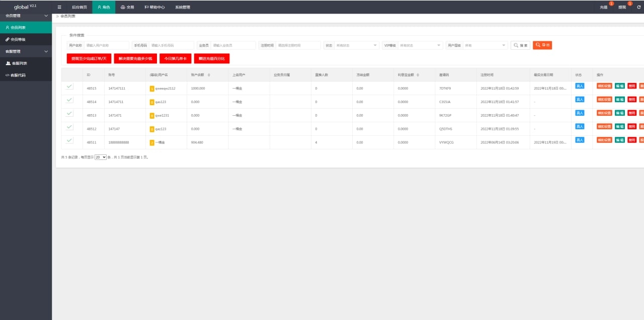Click the yellow level badge beside qweeqw2112
Screen dimensions: 644x320
[152, 89]
